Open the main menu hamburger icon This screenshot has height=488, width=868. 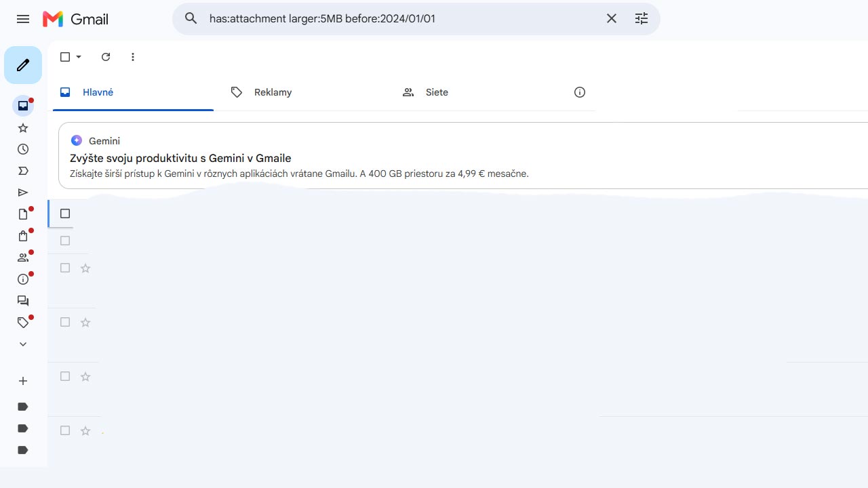pos(23,19)
